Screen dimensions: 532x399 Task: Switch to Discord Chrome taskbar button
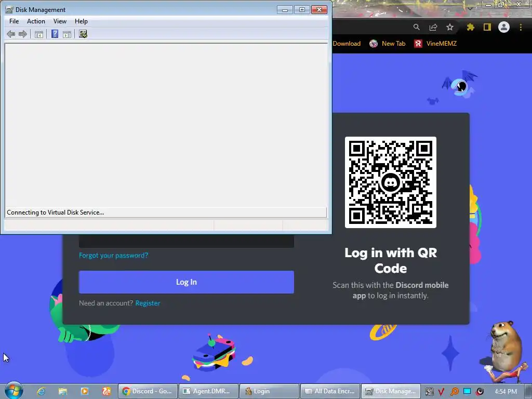click(148, 391)
